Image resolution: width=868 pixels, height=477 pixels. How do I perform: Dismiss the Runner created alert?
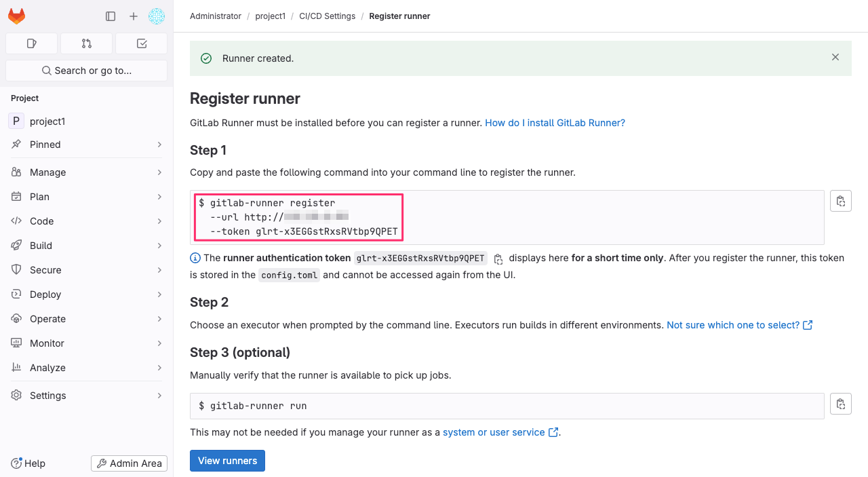pos(835,58)
